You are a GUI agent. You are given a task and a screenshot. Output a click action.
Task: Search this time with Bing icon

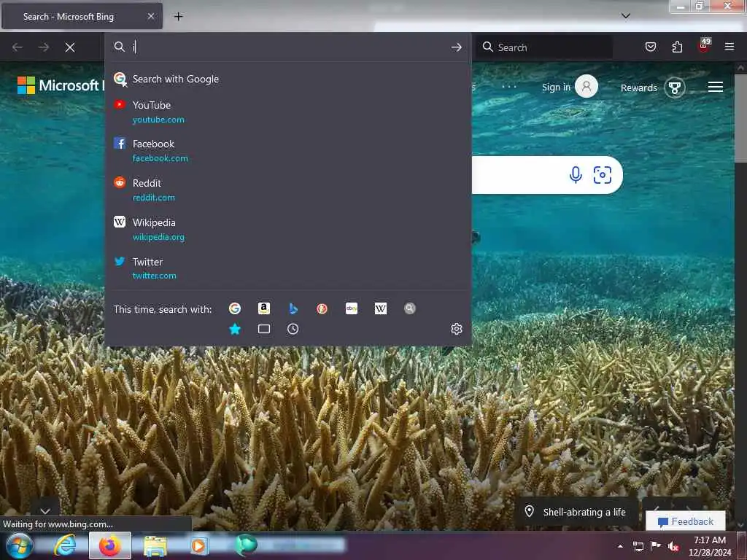tap(293, 308)
